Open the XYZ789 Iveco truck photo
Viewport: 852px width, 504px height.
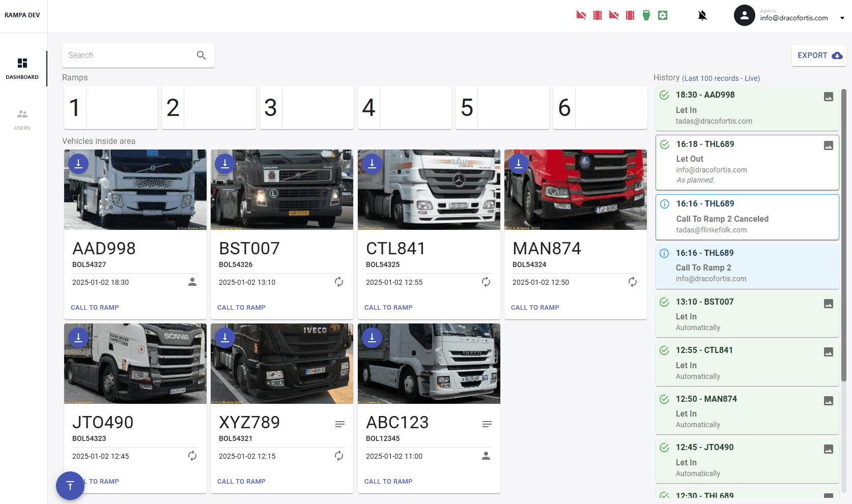[x=282, y=364]
